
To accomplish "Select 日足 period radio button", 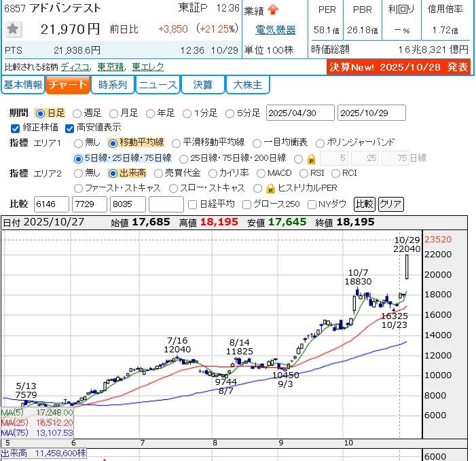I will [40, 113].
